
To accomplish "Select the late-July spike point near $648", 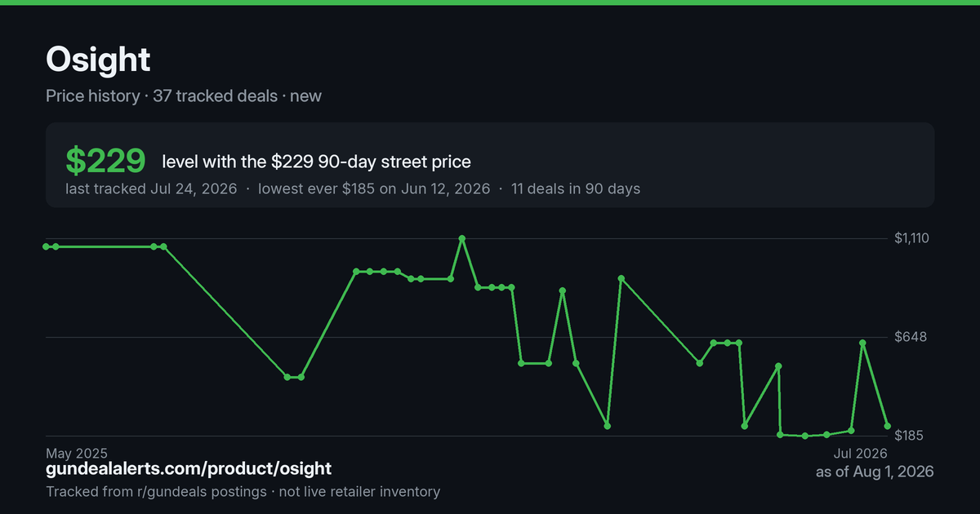I will (862, 343).
